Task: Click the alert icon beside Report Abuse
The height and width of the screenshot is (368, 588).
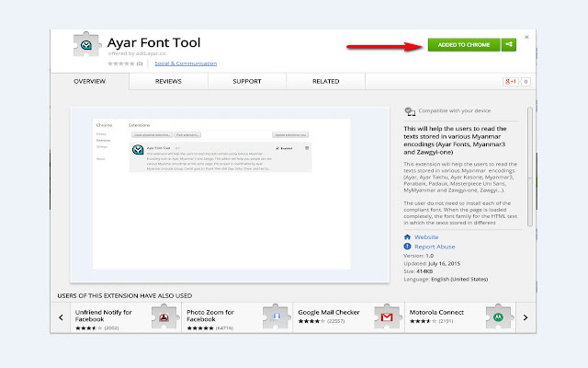Action: pos(407,247)
